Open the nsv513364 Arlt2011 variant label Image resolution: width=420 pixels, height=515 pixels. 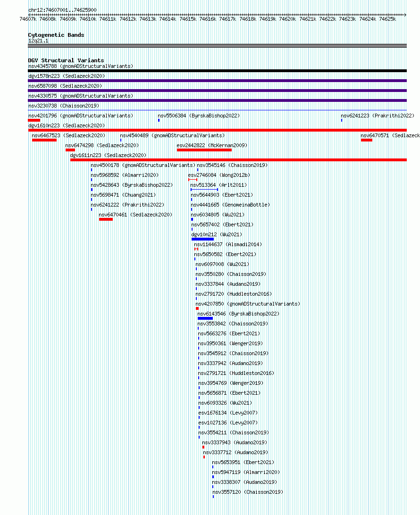(x=218, y=185)
